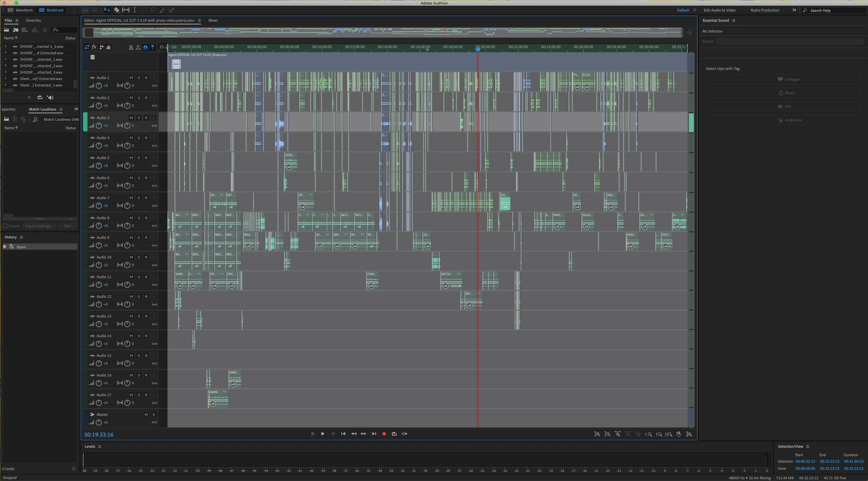868x481 pixels.
Task: Select the Time Selection tool
Action: 135,10
